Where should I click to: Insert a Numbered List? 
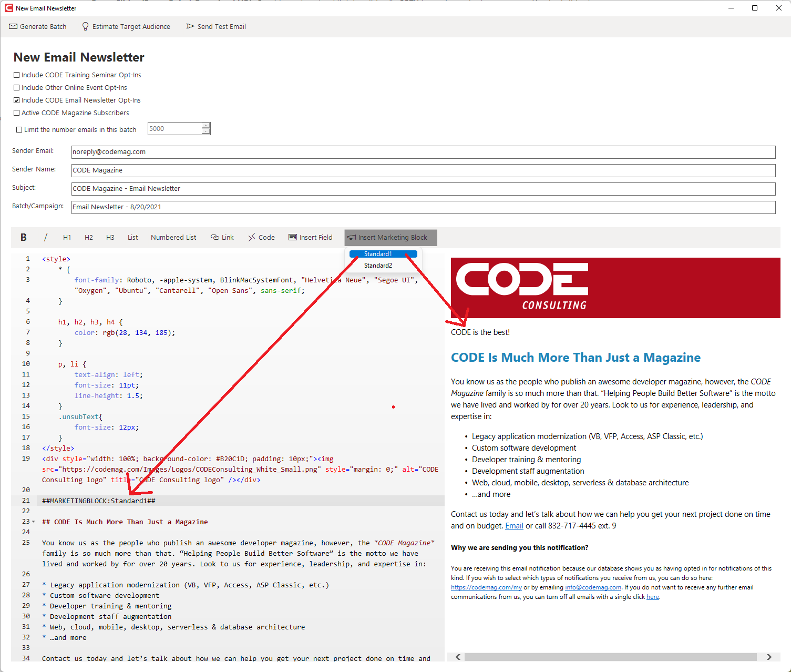pyautogui.click(x=173, y=238)
